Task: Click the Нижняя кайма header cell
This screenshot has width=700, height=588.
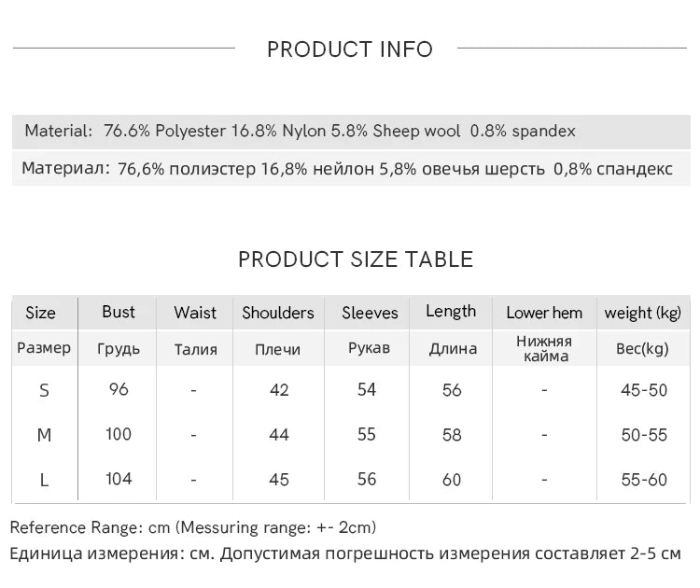Action: (544, 348)
